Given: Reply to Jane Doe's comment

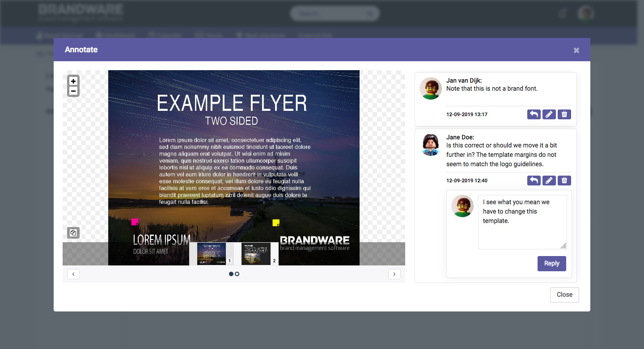Looking at the screenshot, I should click(x=534, y=181).
